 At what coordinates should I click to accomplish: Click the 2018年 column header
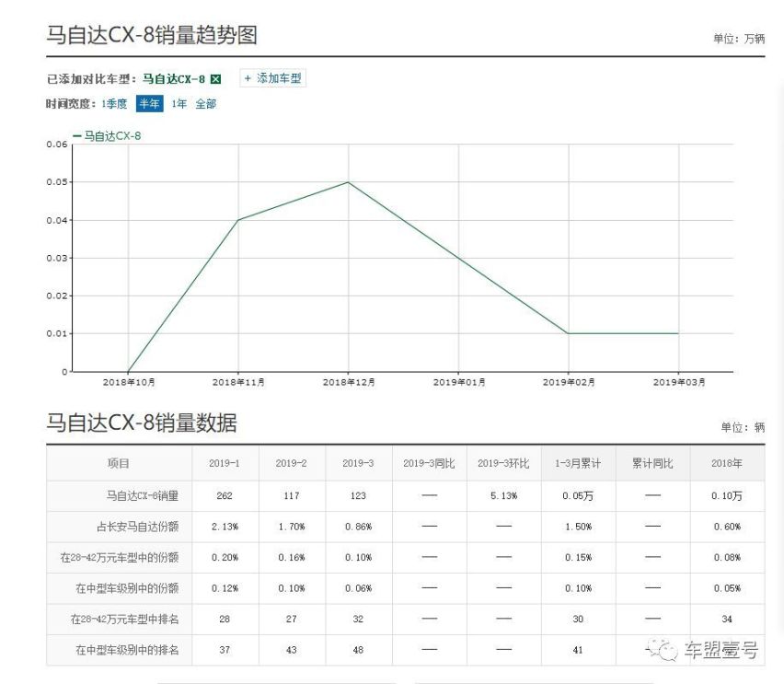tap(727, 463)
